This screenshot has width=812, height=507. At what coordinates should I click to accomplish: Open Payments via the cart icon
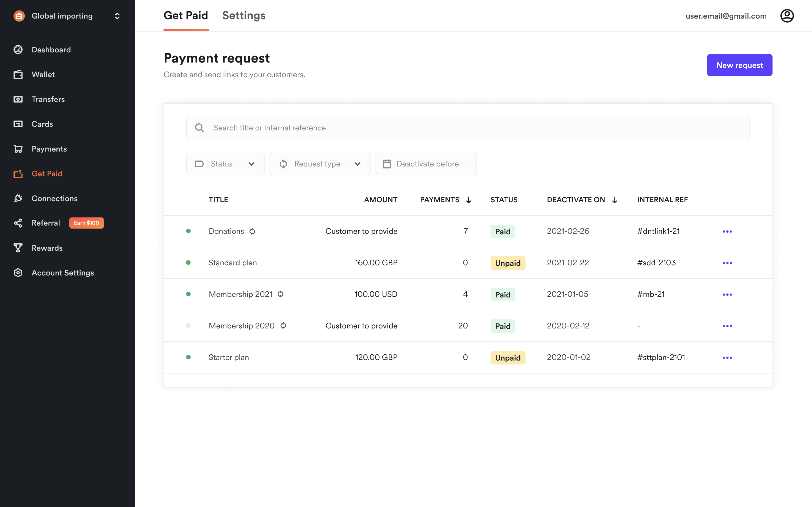pos(18,149)
